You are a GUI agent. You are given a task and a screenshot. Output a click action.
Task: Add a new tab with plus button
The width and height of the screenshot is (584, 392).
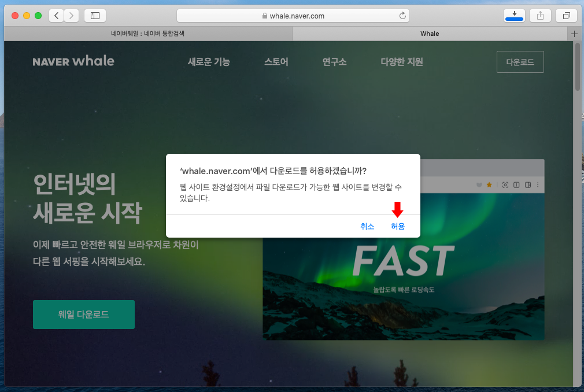[x=574, y=34]
